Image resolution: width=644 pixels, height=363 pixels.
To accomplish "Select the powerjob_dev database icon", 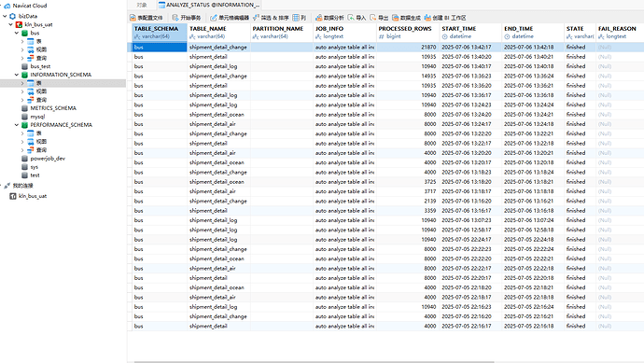I will (x=24, y=159).
